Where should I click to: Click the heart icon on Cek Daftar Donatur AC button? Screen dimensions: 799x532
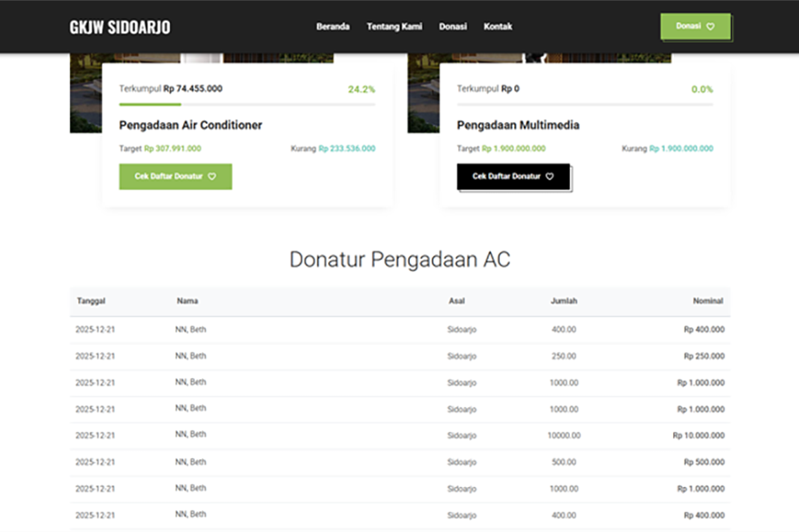pos(210,176)
